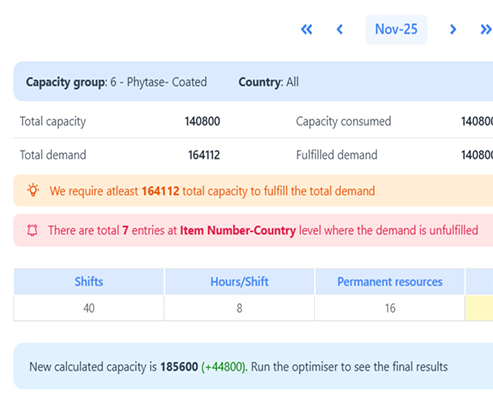Click the Shifts column header
This screenshot has height=401, width=493.
point(89,282)
